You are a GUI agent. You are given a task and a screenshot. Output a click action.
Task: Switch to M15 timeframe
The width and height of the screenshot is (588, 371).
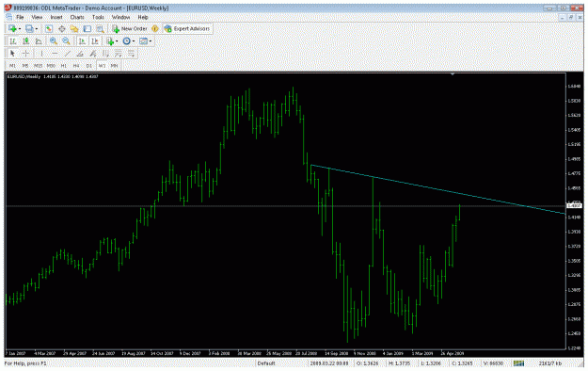[38, 66]
